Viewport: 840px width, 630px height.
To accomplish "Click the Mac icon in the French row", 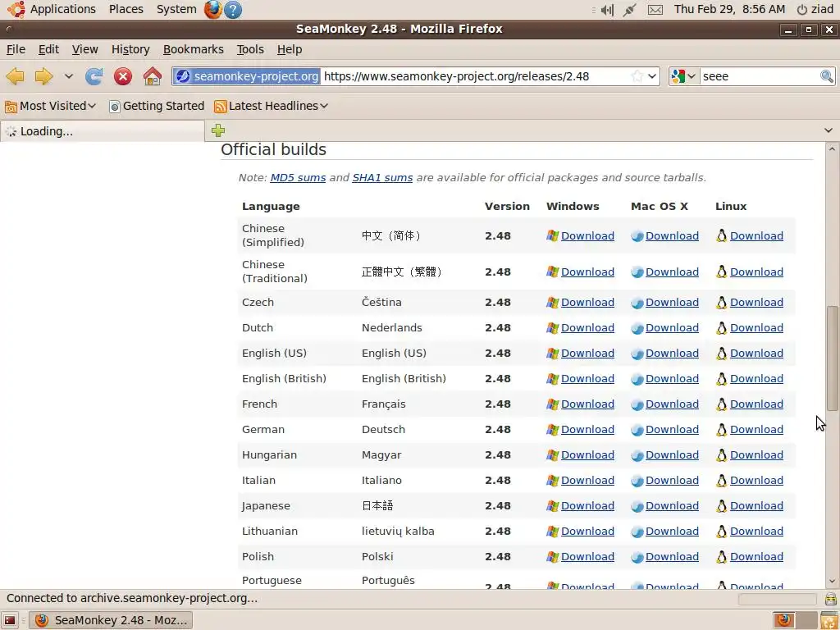I will pos(637,404).
